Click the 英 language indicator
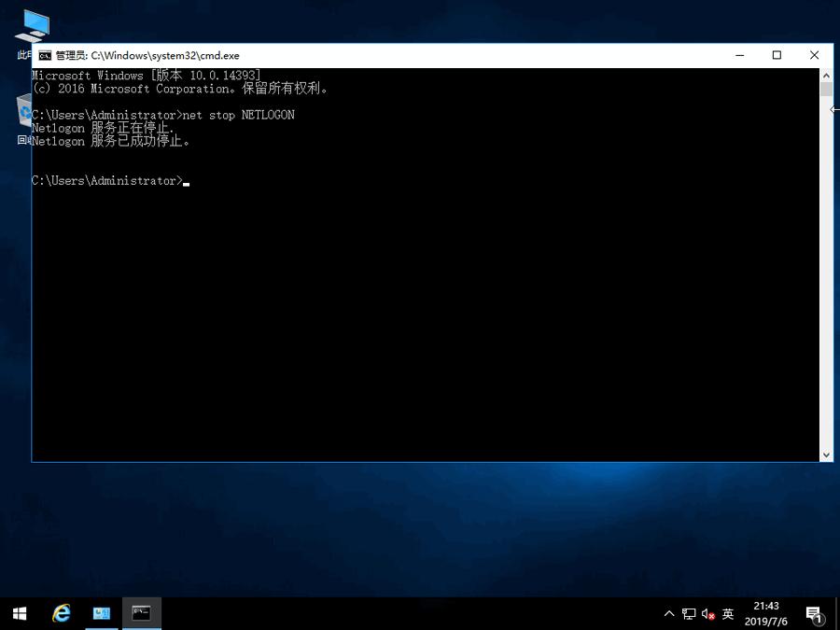The image size is (840, 630). click(x=728, y=613)
